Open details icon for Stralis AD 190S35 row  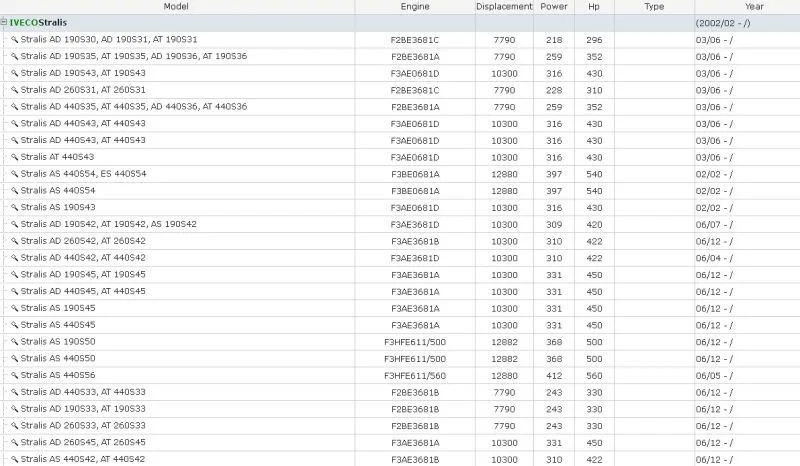click(x=14, y=57)
